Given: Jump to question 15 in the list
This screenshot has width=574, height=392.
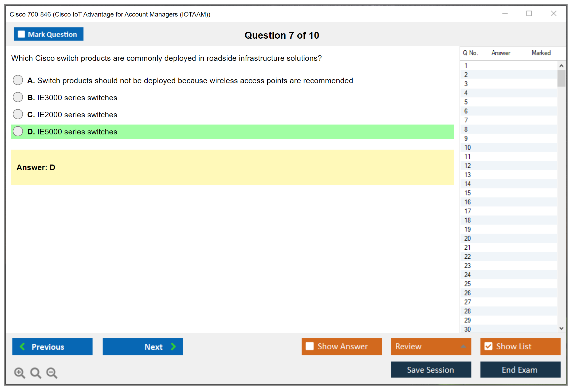Looking at the screenshot, I should 467,193.
